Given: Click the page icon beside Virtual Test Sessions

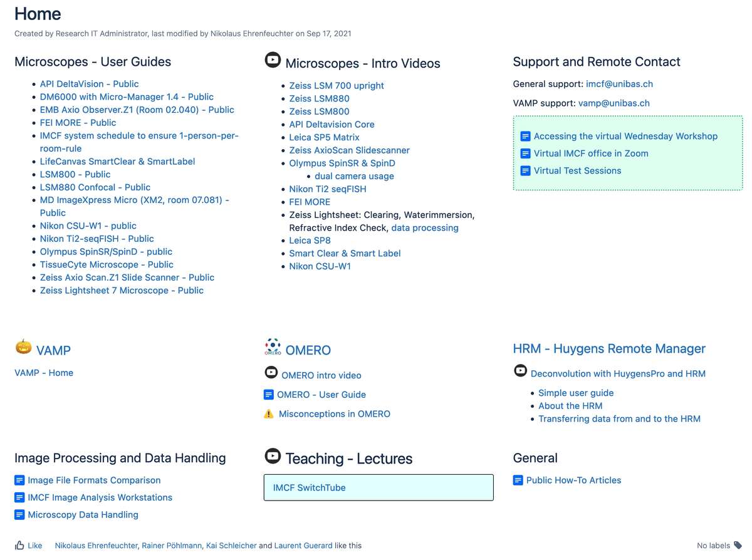Looking at the screenshot, I should click(x=526, y=170).
